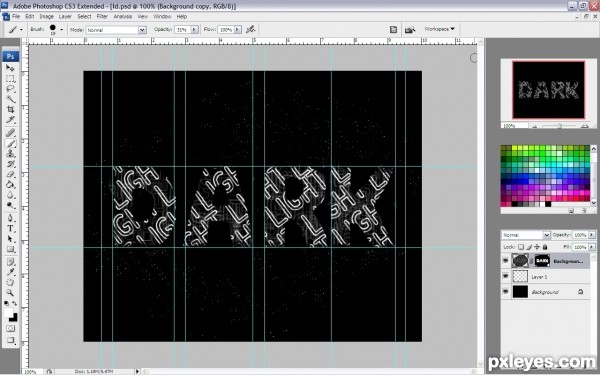This screenshot has width=600, height=375.
Task: Click the DARK layer mask thumbnail
Action: [542, 261]
